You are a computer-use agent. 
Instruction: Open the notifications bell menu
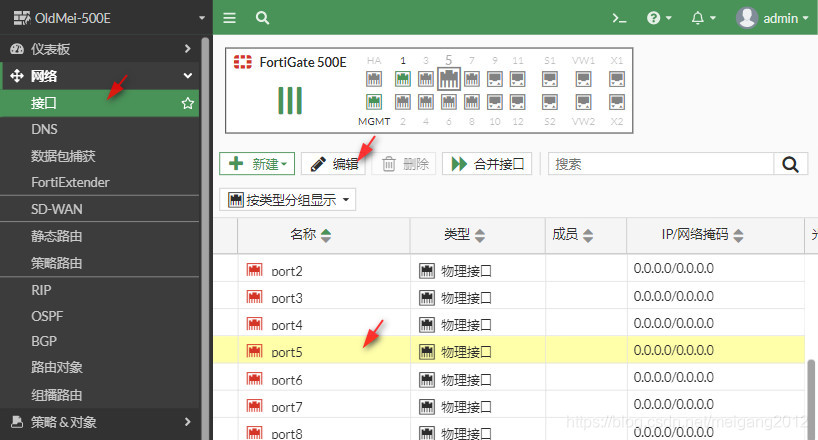[x=703, y=18]
